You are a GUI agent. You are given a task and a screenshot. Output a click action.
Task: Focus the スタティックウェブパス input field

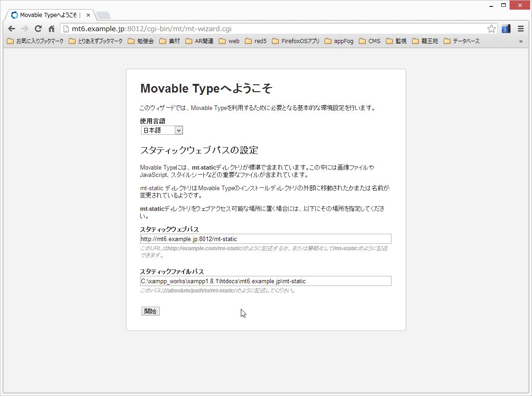(x=266, y=239)
